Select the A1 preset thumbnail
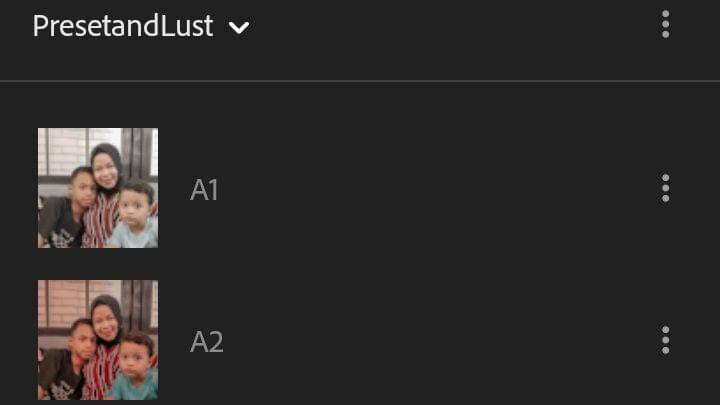720x405 pixels. pos(98,188)
